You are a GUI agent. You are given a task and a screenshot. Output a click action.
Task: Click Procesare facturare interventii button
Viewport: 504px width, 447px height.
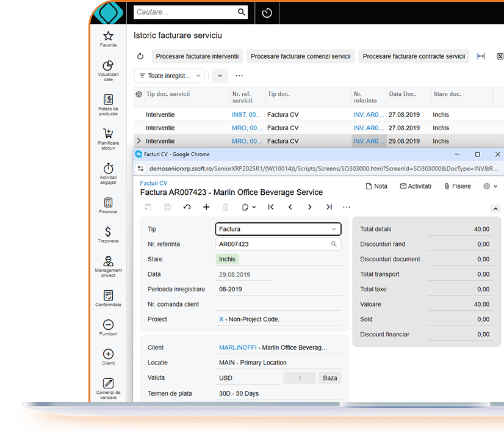pyautogui.click(x=197, y=56)
